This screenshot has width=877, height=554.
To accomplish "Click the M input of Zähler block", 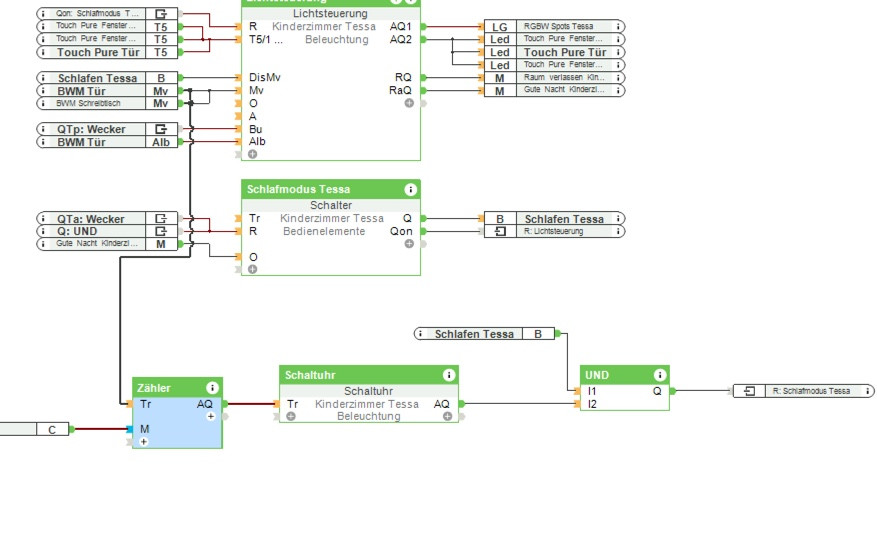I will pos(144,429).
